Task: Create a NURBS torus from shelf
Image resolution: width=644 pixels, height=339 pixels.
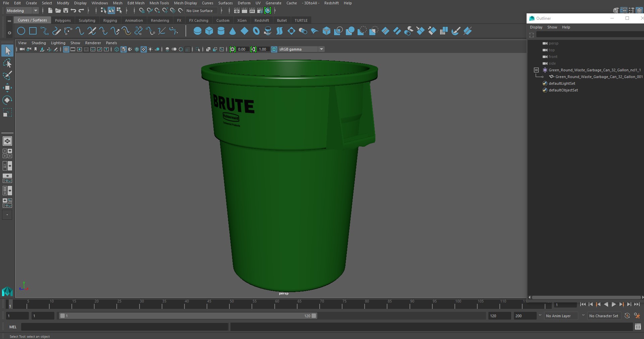Action: 256,31
